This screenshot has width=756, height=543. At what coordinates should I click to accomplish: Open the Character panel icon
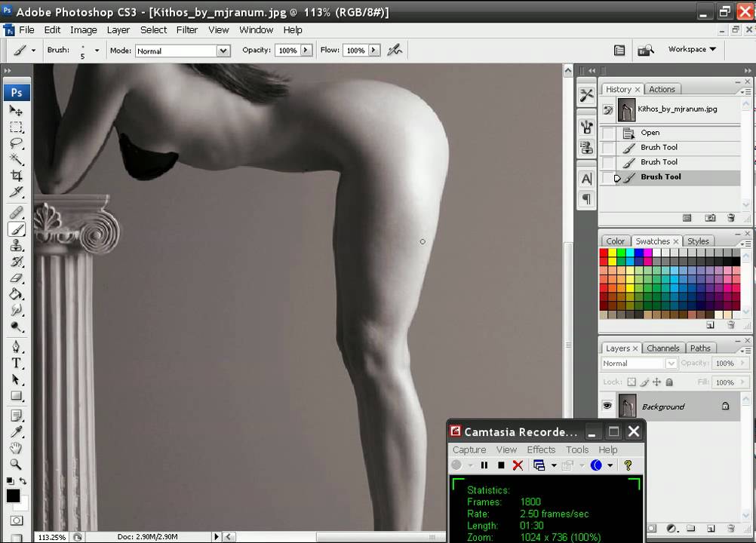[x=587, y=179]
